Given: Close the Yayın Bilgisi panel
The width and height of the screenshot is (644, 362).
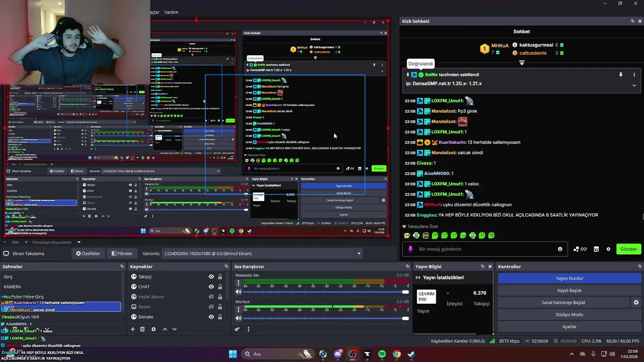Looking at the screenshot, I should coord(490,266).
